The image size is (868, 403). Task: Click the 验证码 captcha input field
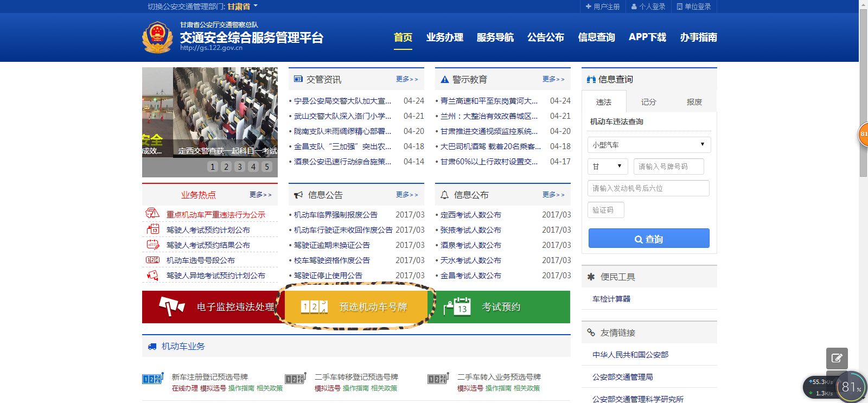(x=606, y=210)
